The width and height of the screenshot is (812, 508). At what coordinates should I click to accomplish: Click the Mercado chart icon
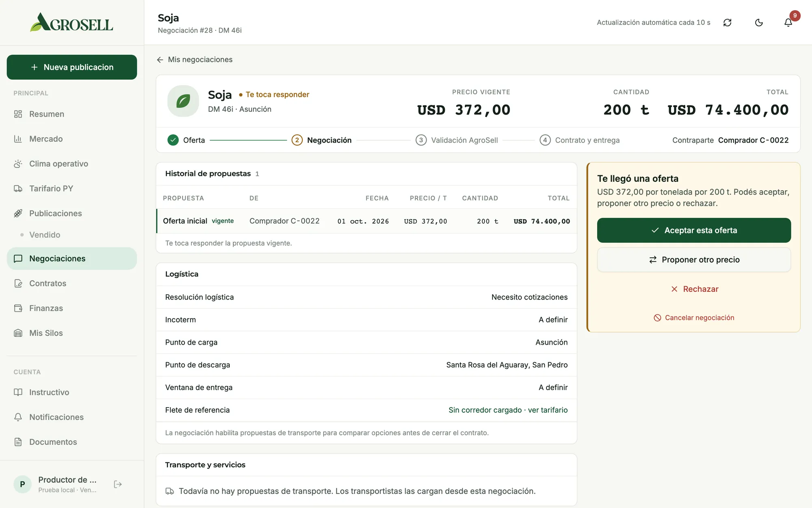point(18,139)
